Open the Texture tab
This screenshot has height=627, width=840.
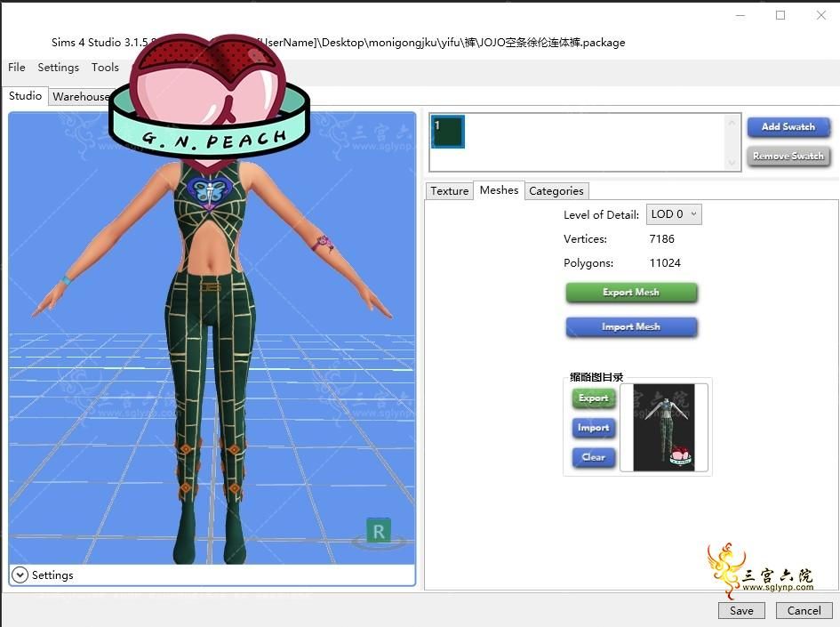click(450, 191)
